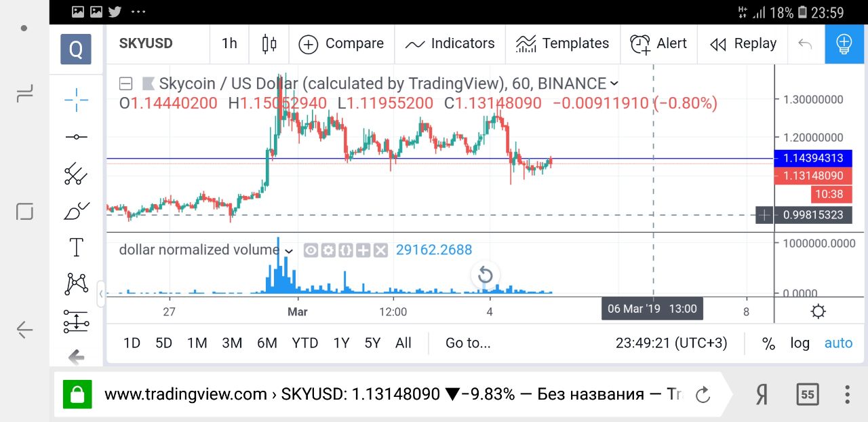Open timezone menu at 23:49:21 (UTC+3)
868x422 pixels.
(x=671, y=343)
